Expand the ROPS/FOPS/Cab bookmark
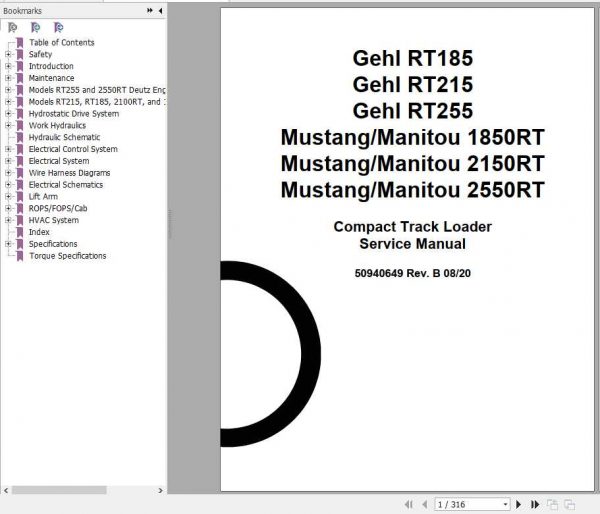This screenshot has width=600, height=514. coord(8,209)
